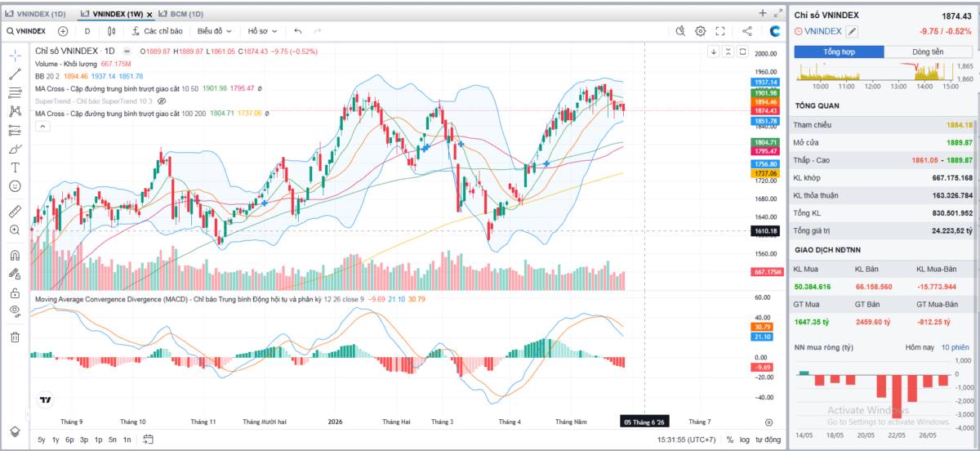The width and height of the screenshot is (980, 451).
Task: Open timezone 15:31:55 (UTC+7) menu
Action: 688,440
